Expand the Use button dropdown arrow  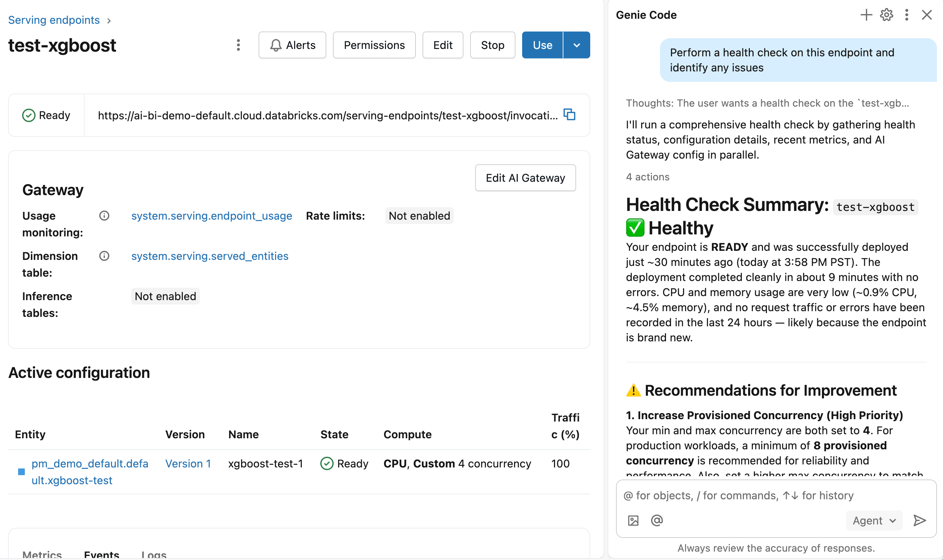pos(576,45)
